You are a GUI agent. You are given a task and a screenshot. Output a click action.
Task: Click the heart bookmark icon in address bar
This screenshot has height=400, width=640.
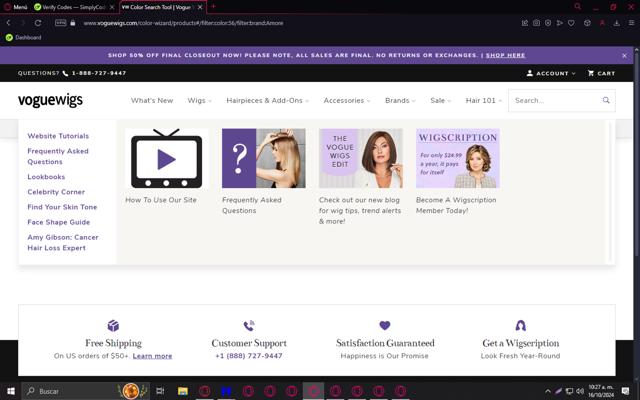click(x=571, y=23)
